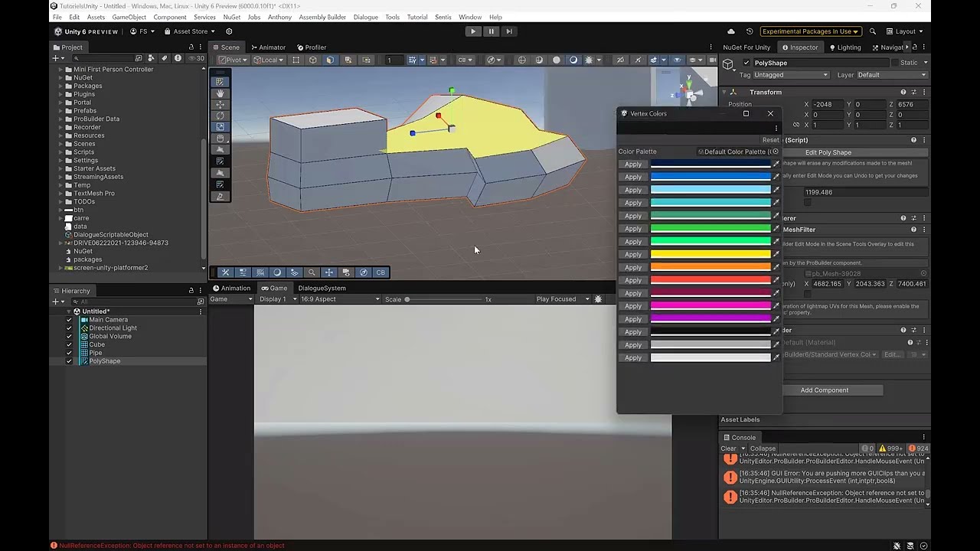The width and height of the screenshot is (980, 551).
Task: Toggle Directional Light active checkbox in Hierarchy
Action: (x=69, y=328)
